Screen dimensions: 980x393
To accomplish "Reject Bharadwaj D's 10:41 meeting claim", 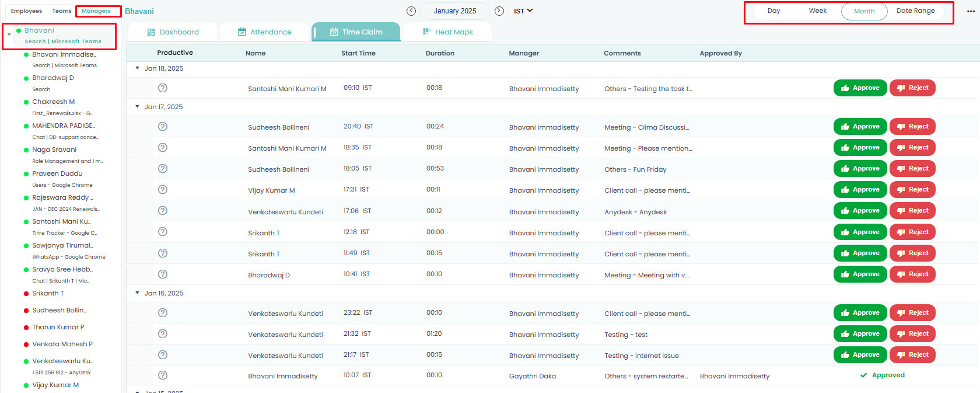I will 912,274.
